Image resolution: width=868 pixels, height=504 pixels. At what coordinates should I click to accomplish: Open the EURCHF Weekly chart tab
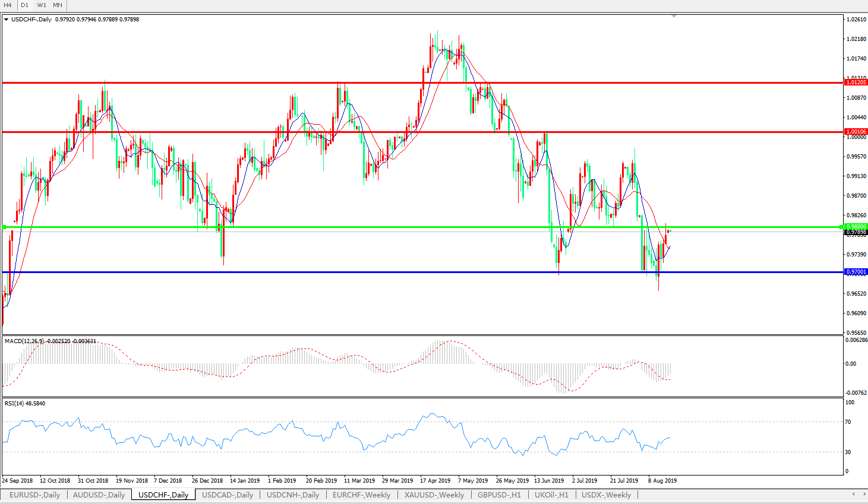[x=361, y=495]
